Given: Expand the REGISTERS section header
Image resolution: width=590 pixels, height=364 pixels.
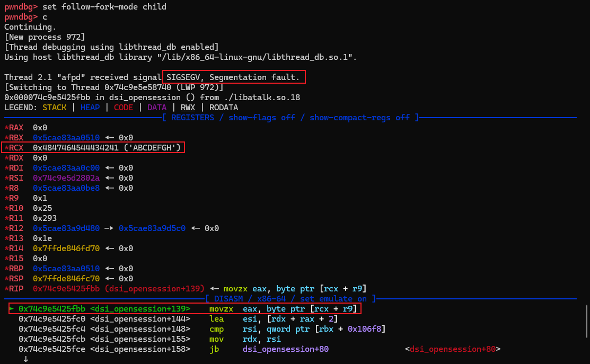Looking at the screenshot, I should coord(192,117).
